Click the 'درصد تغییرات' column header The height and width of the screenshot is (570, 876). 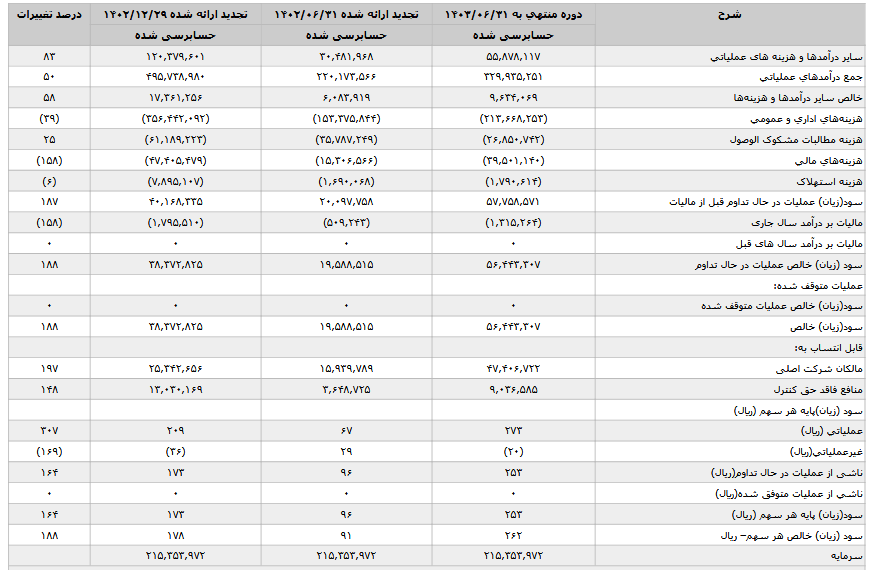(x=50, y=15)
